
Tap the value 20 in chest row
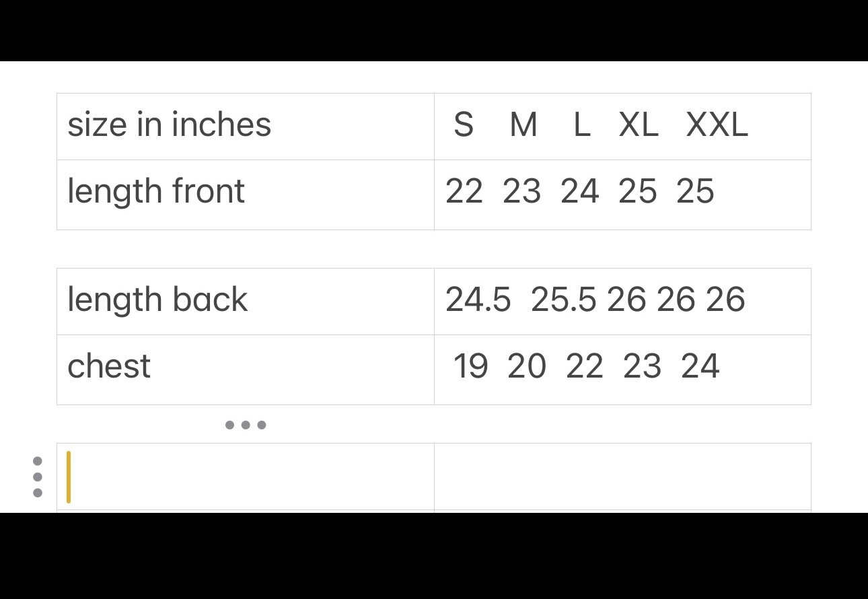(x=526, y=367)
